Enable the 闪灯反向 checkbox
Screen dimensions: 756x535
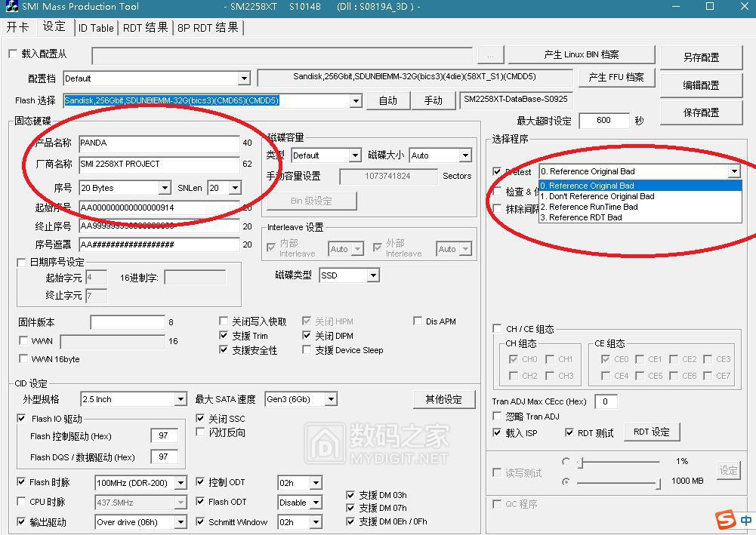click(x=200, y=432)
